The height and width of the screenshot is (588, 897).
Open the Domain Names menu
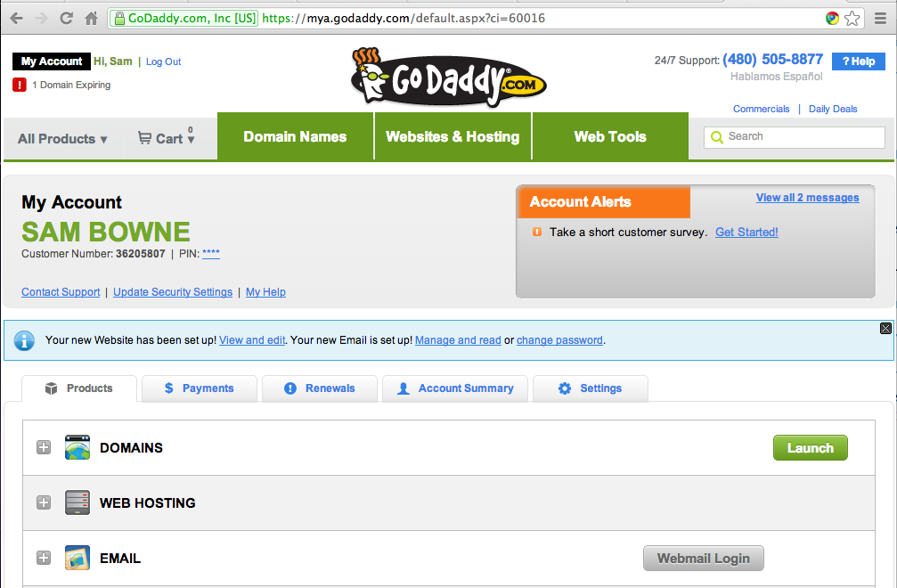click(x=295, y=136)
